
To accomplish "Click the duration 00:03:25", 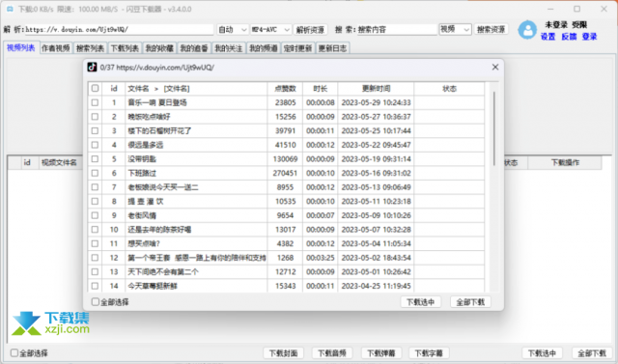I will 320,258.
